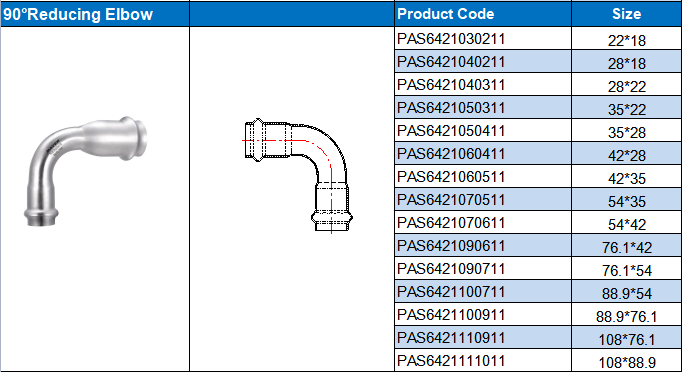Select the size cell 108*88.9
The width and height of the screenshot is (682, 372).
(x=626, y=361)
